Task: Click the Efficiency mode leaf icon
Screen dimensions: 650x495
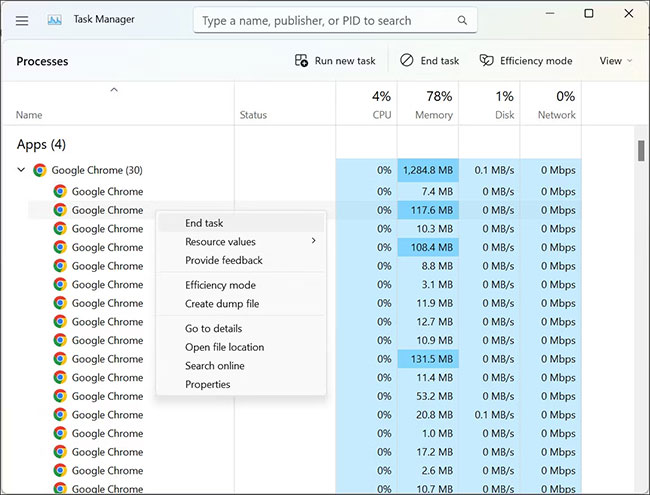Action: pyautogui.click(x=487, y=61)
